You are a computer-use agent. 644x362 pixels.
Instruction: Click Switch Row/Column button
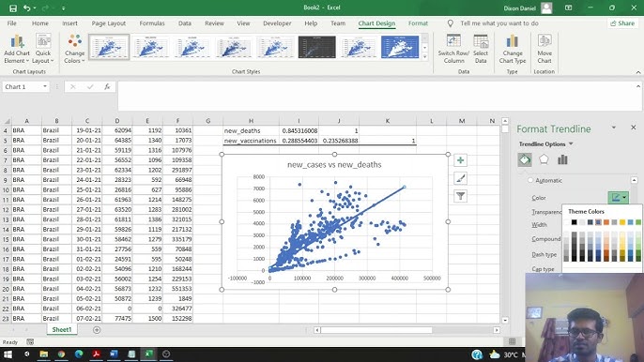click(x=453, y=49)
